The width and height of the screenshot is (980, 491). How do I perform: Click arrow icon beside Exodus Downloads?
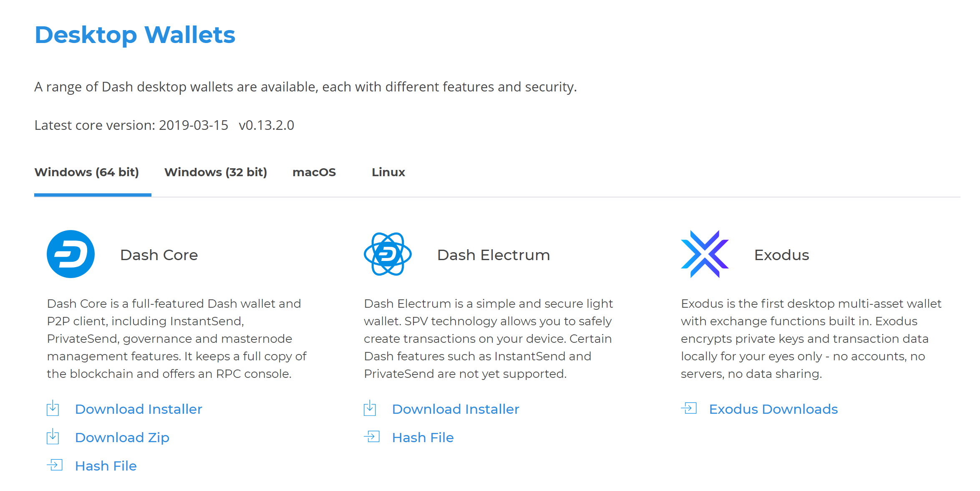pyautogui.click(x=689, y=408)
